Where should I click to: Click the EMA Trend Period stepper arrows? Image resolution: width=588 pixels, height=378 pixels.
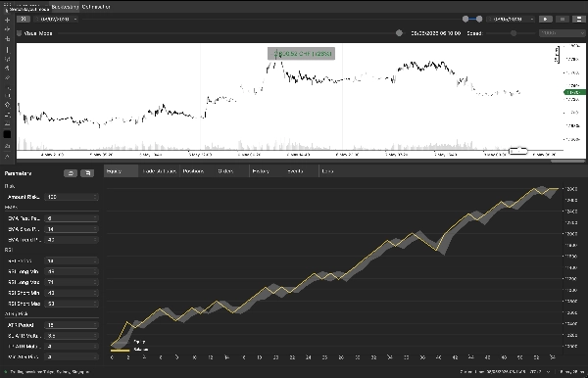[x=95, y=239]
